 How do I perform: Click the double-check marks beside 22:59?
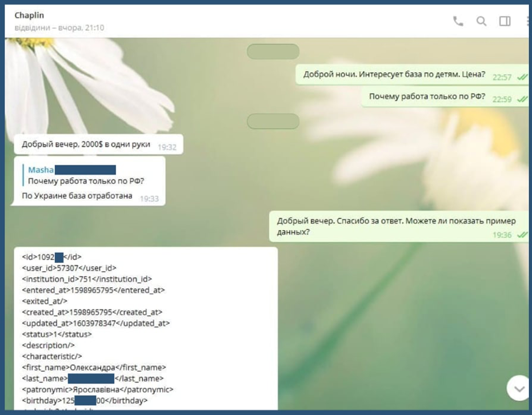pyautogui.click(x=522, y=99)
